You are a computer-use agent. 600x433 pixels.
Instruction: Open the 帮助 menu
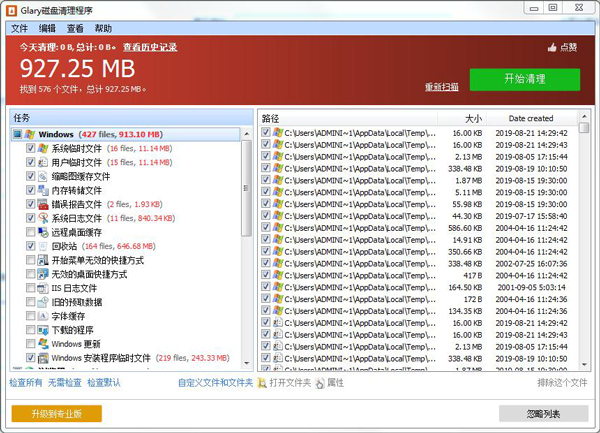103,28
